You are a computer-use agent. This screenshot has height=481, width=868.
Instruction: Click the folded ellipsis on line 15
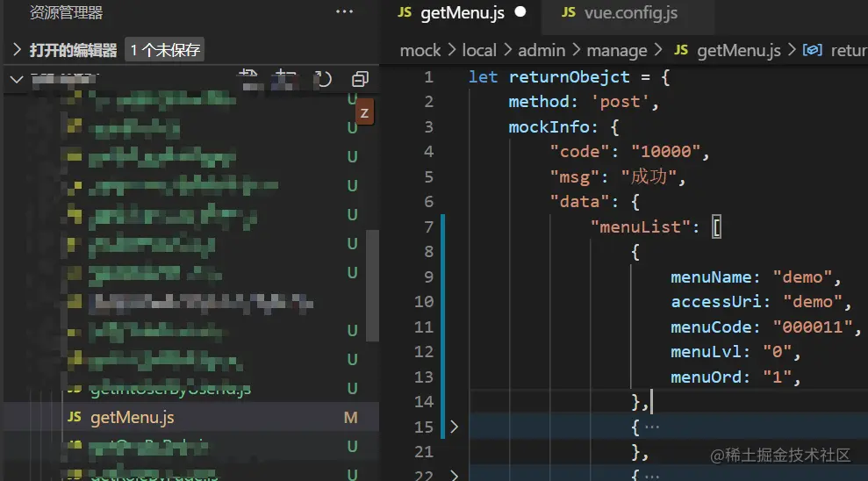click(x=652, y=427)
